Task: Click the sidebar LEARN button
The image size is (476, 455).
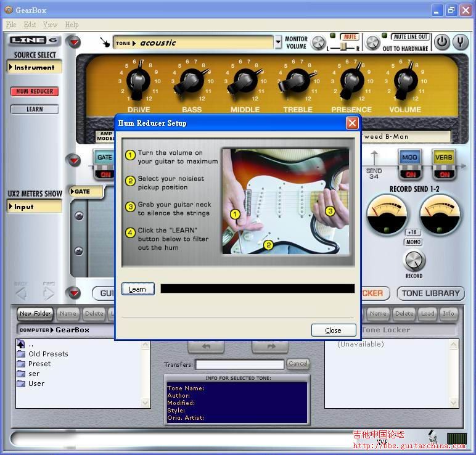Action: click(x=35, y=109)
